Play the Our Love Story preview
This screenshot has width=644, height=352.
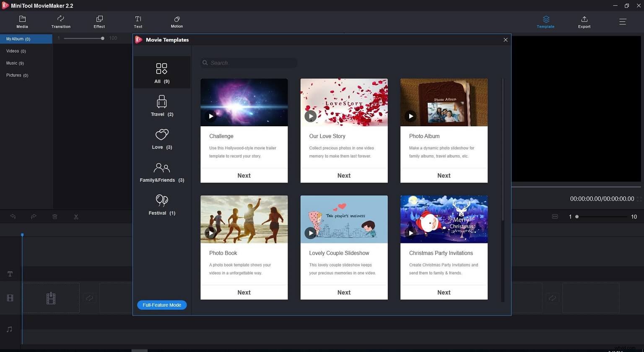tap(310, 116)
